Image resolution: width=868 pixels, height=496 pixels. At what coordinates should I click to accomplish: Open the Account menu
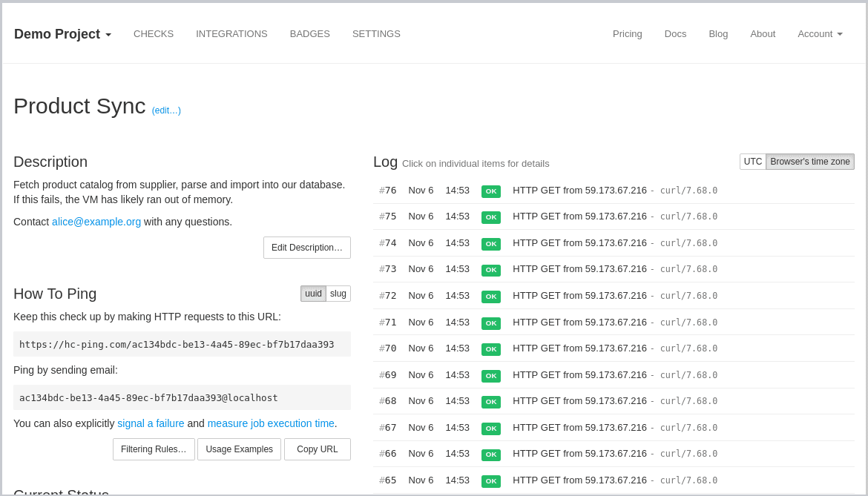[x=819, y=34]
